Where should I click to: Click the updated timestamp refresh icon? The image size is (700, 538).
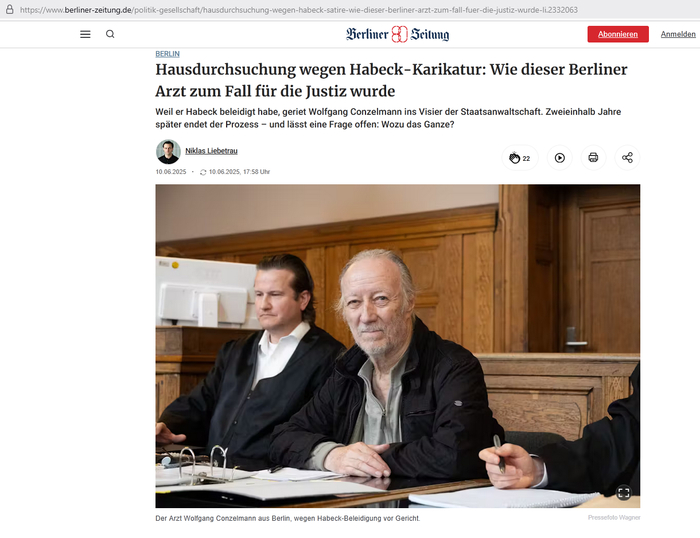(203, 172)
